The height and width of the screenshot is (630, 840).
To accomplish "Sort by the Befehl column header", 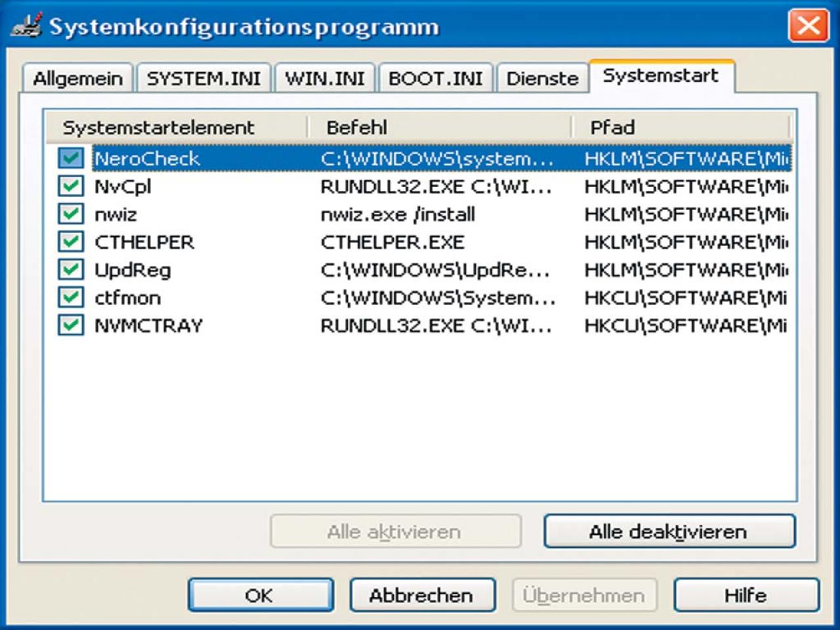I will tap(440, 127).
